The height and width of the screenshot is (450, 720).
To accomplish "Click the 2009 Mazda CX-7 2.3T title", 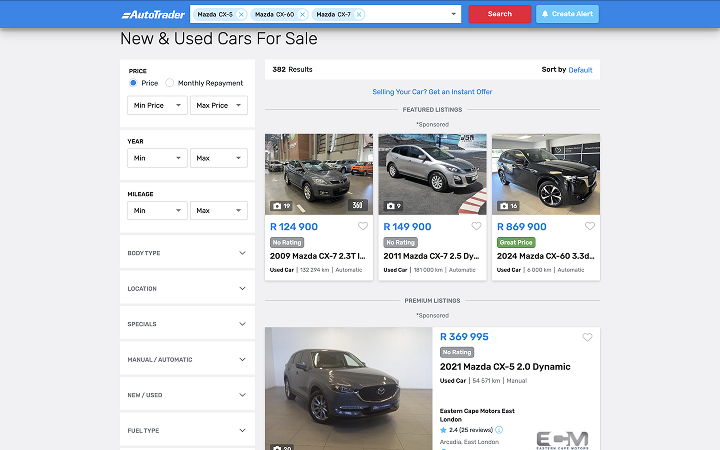I will click(x=318, y=256).
